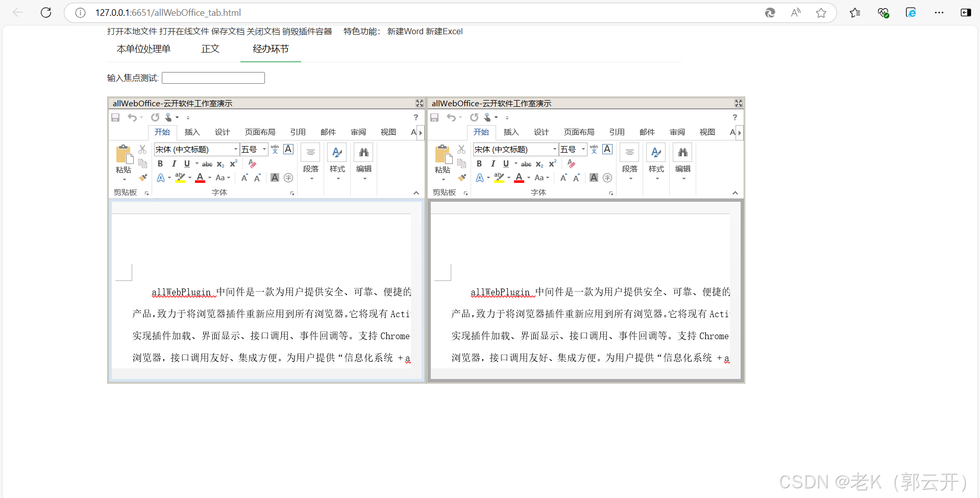The image size is (980, 498).
Task: Click the Cut (scissors) icon in left document
Action: [x=143, y=149]
